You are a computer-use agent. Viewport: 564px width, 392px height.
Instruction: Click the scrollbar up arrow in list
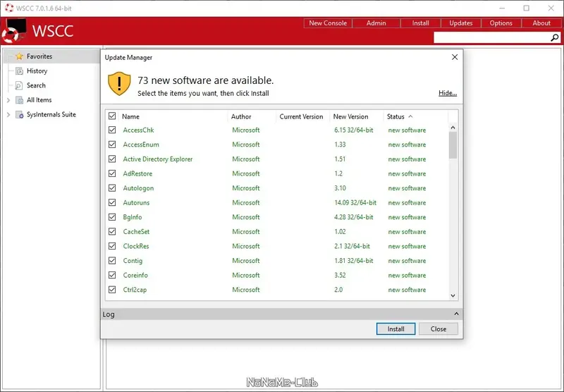pyautogui.click(x=453, y=128)
